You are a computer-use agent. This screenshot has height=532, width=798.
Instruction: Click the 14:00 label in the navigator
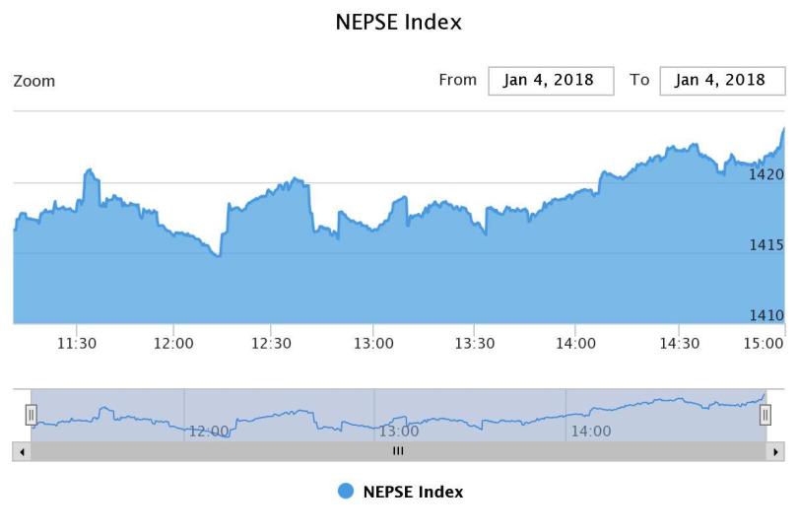tap(590, 431)
